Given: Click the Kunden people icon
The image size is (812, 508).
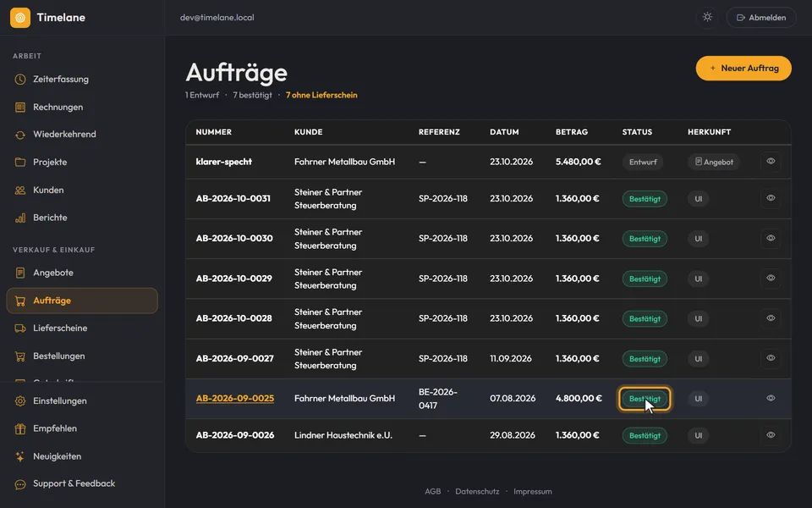Looking at the screenshot, I should coord(20,190).
